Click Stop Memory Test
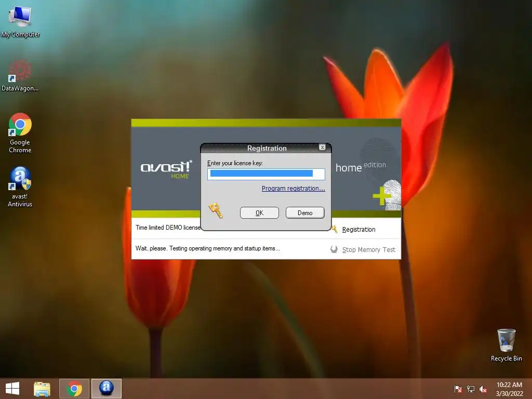Screen dimensions: 532x399 [368, 250]
